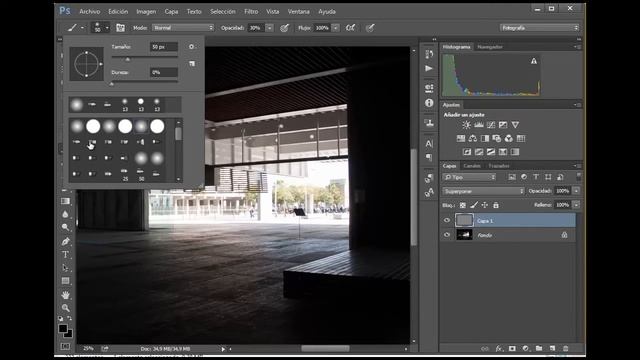The height and width of the screenshot is (360, 640).
Task: Add a Hue/Saturation adjustment
Action: tap(461, 138)
